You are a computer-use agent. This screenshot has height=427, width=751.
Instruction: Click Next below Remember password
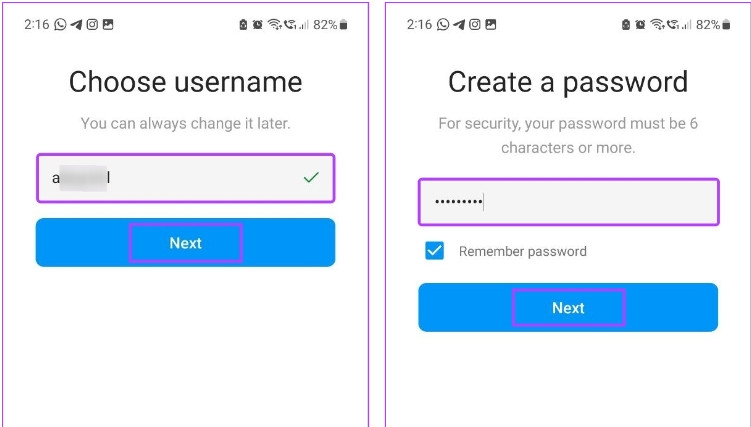[x=568, y=308]
